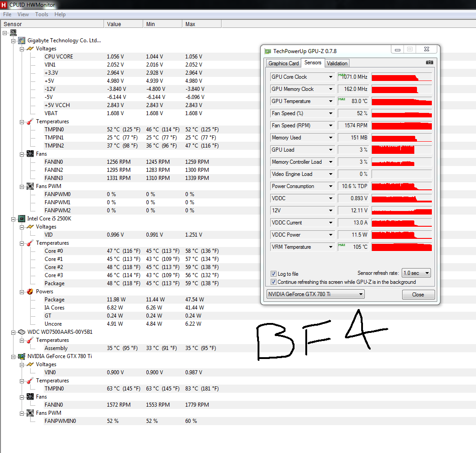Click the NVIDIA GTX 780 Ti card icon in HWMonitor

pos(22,356)
